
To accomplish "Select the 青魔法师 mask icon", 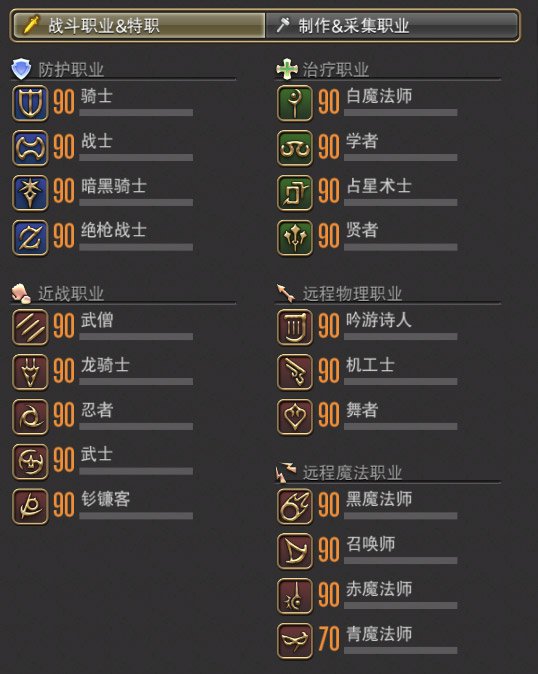I will (295, 641).
